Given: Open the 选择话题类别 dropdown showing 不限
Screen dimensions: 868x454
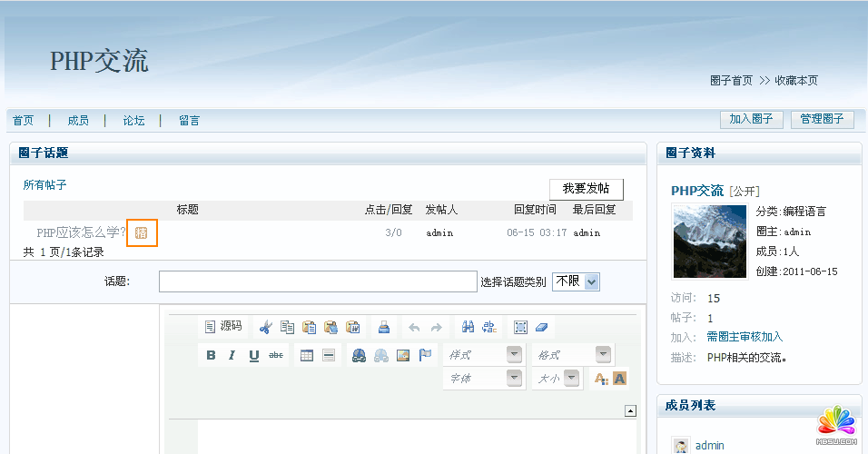Looking at the screenshot, I should pos(576,281).
